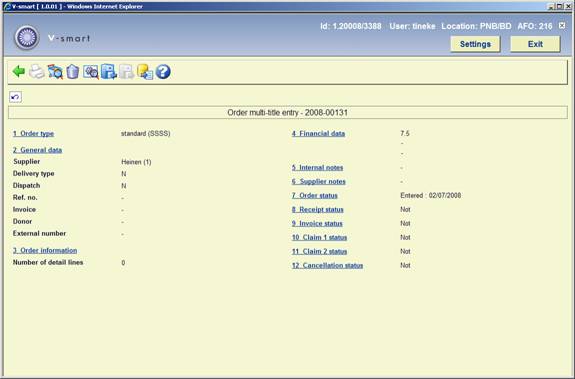The height and width of the screenshot is (379, 575).
Task: Open help with the question mark icon
Action: coord(163,71)
